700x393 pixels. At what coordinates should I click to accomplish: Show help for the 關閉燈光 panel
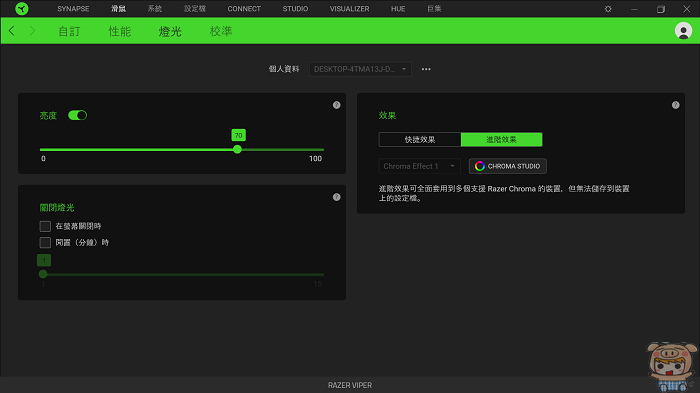(x=337, y=197)
